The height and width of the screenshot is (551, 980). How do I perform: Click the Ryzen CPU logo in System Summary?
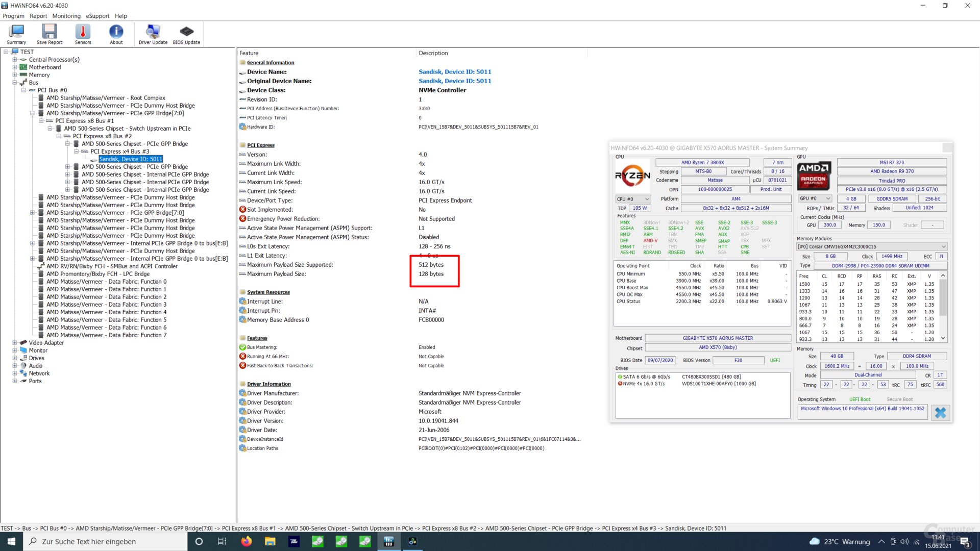click(x=632, y=176)
